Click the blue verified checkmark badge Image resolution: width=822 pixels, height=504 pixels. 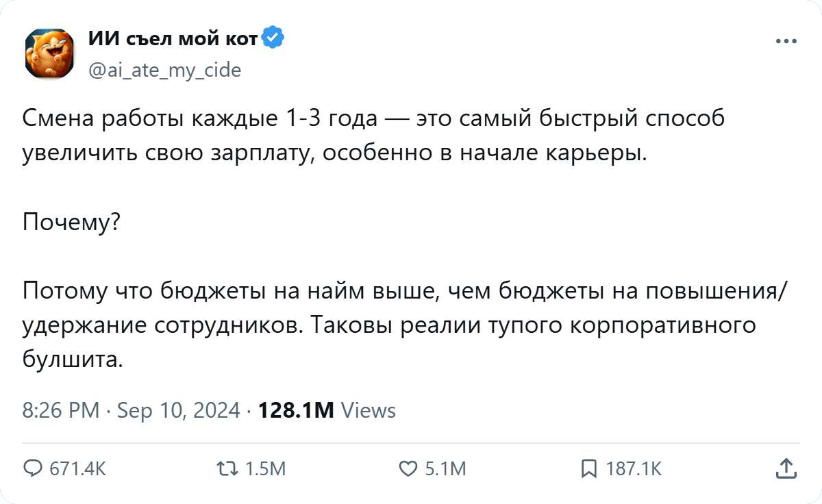(275, 39)
